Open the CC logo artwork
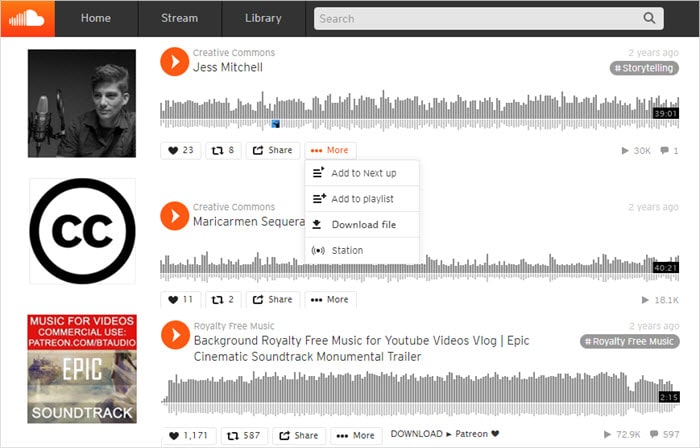 tap(82, 231)
